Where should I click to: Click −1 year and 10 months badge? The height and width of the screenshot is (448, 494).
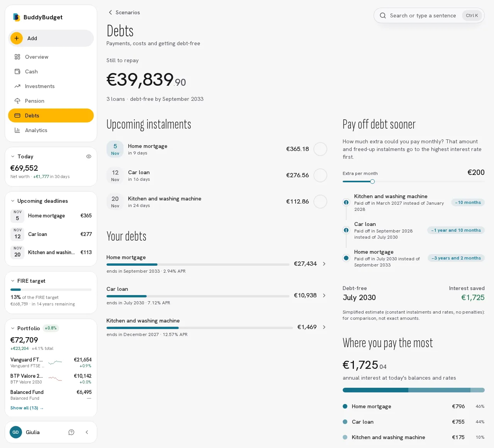[456, 230]
